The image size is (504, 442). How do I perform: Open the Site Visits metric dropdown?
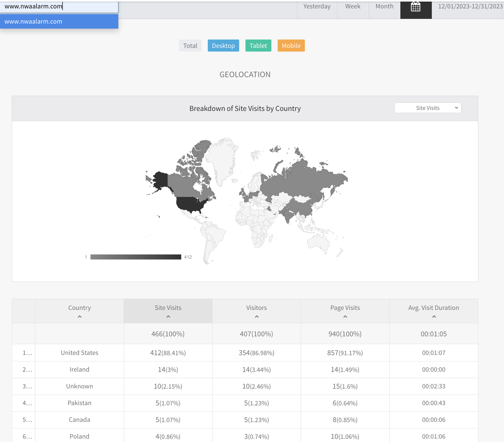click(427, 108)
